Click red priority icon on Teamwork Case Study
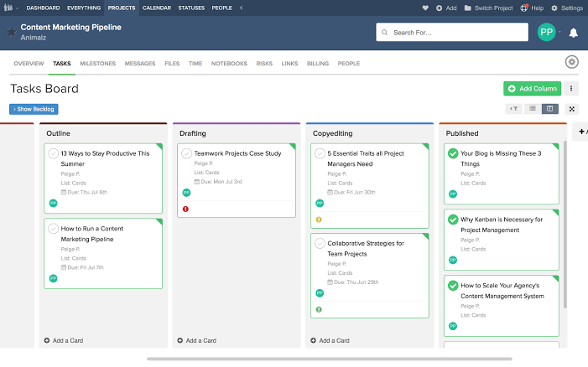This screenshot has width=588, height=367. (x=185, y=209)
